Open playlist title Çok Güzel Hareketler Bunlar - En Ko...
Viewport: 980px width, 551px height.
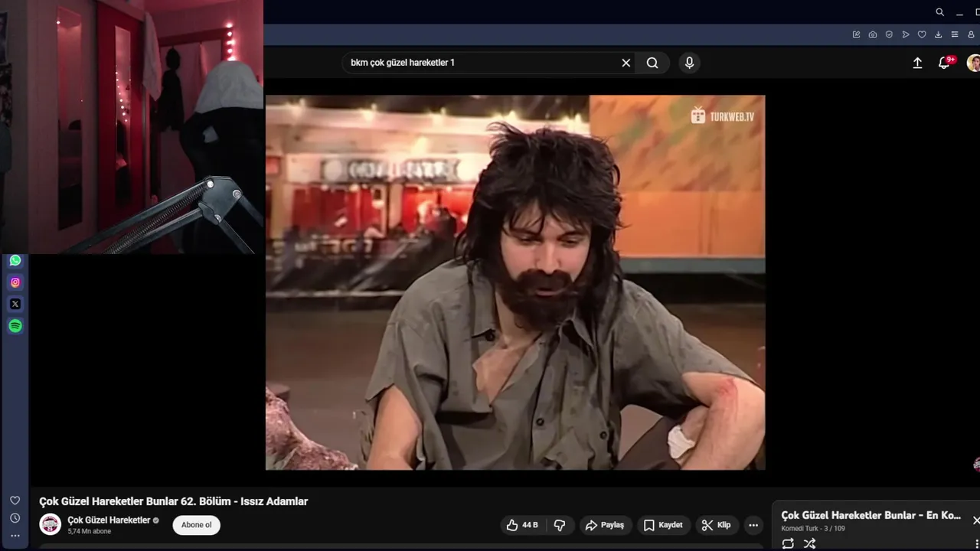coord(871,516)
